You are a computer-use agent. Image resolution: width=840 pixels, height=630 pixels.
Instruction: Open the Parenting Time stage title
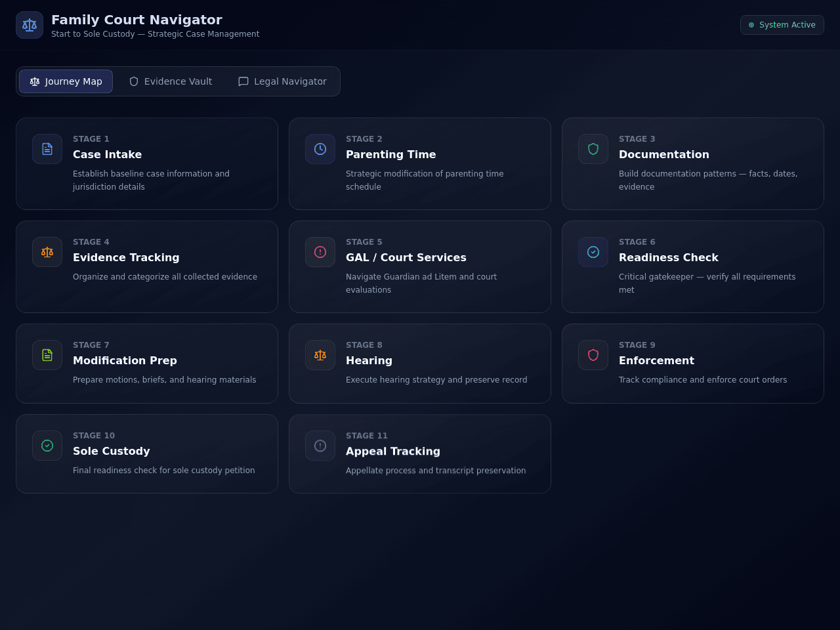(x=390, y=154)
